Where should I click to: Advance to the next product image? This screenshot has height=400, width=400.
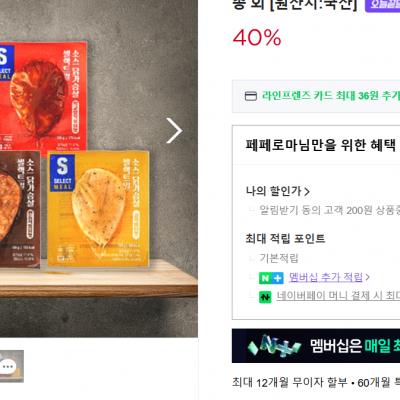point(174,130)
